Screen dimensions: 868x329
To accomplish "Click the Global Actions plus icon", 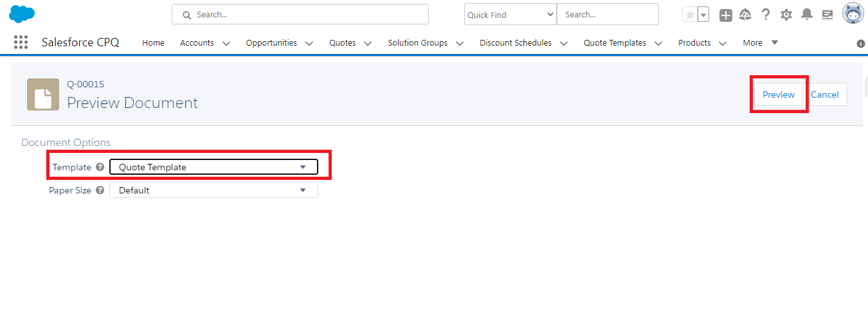I will pyautogui.click(x=726, y=15).
